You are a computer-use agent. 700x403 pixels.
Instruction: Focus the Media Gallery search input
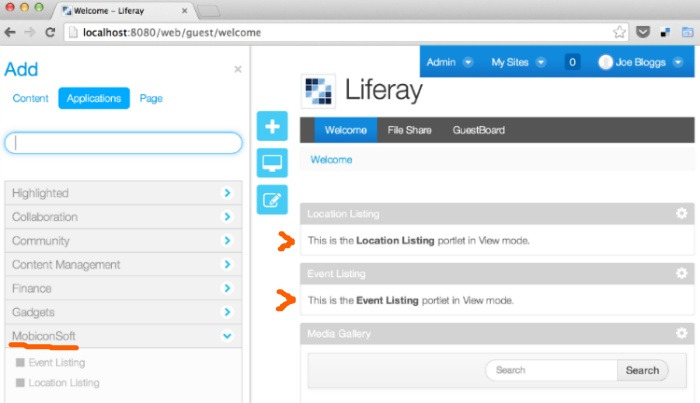(x=552, y=370)
